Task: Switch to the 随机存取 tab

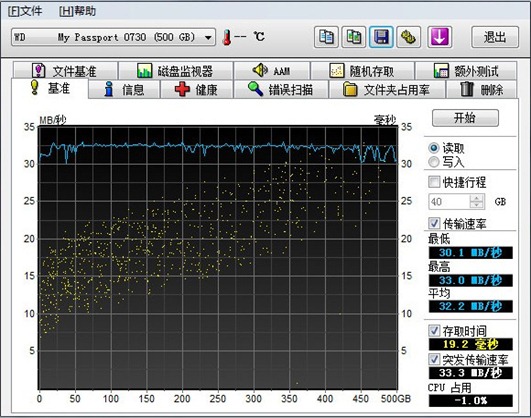Action: (x=362, y=70)
